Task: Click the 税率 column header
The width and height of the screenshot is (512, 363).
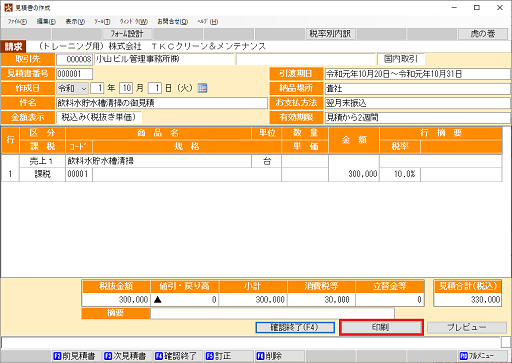Action: click(400, 147)
